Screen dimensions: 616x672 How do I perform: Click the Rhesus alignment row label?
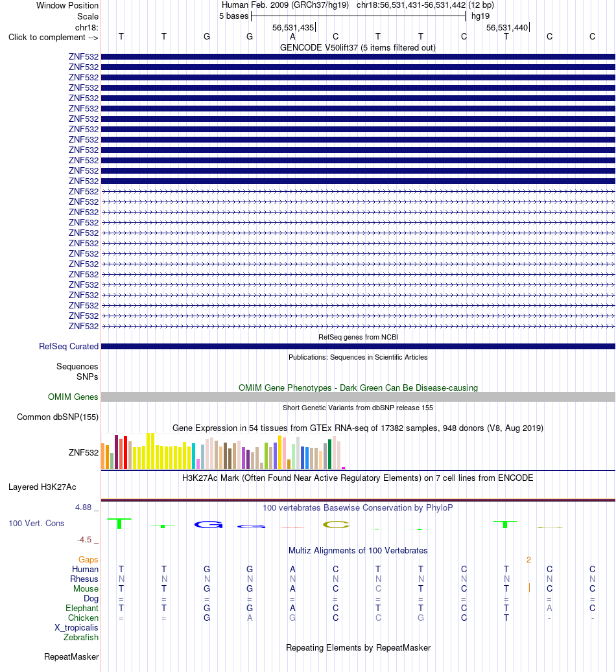click(x=84, y=579)
